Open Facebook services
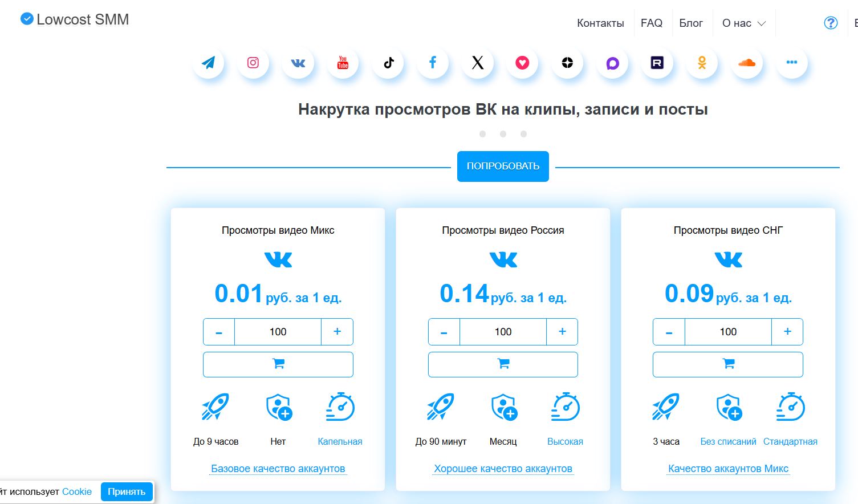 [x=433, y=63]
